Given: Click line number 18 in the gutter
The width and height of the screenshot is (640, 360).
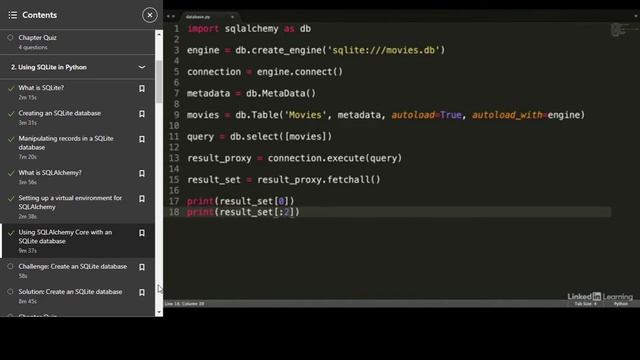Looking at the screenshot, I should click(x=174, y=212).
